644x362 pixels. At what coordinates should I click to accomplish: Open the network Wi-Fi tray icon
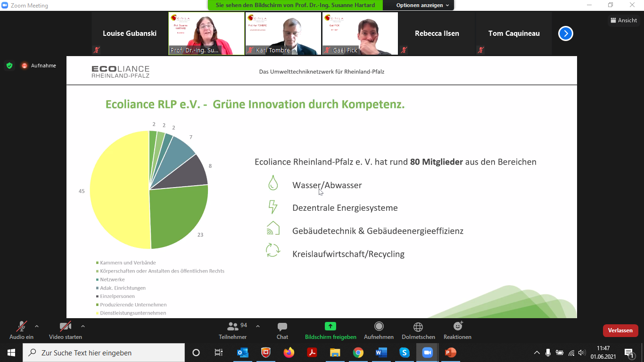click(571, 353)
